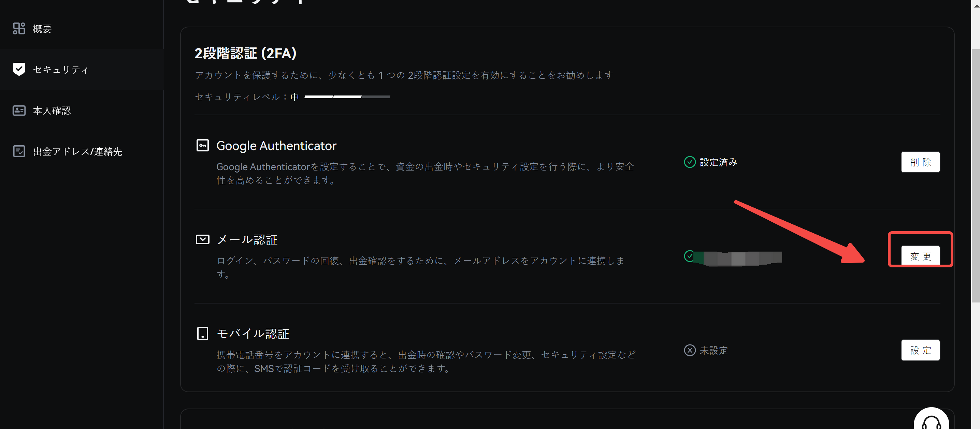980x429 pixels.
Task: Click the X icon next to 未設定
Action: pyautogui.click(x=690, y=350)
